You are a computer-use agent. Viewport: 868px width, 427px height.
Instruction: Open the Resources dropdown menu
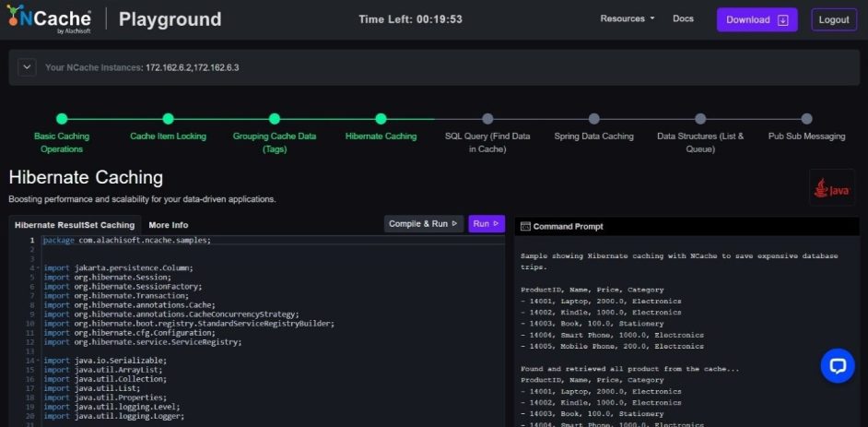coord(628,18)
